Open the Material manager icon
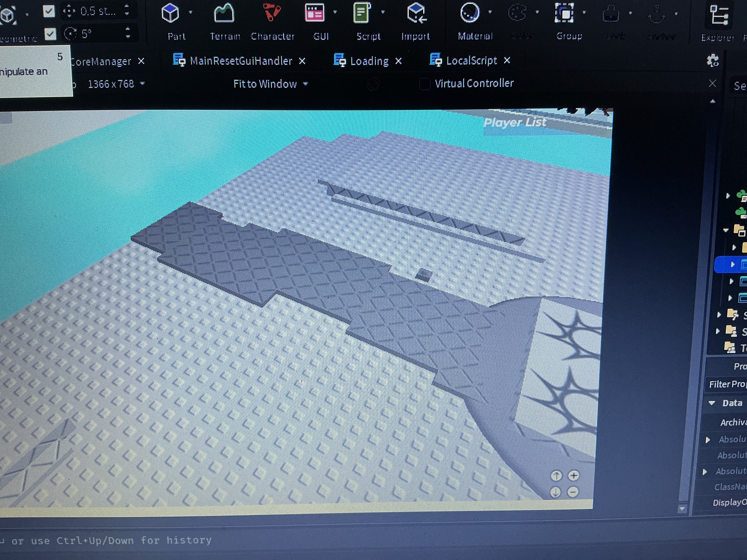The height and width of the screenshot is (560, 747). (x=469, y=13)
